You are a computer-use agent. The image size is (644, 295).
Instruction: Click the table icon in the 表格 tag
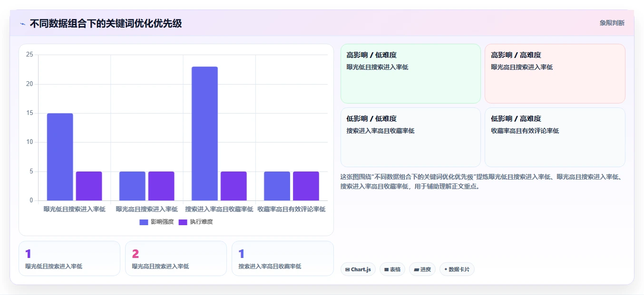(386, 269)
